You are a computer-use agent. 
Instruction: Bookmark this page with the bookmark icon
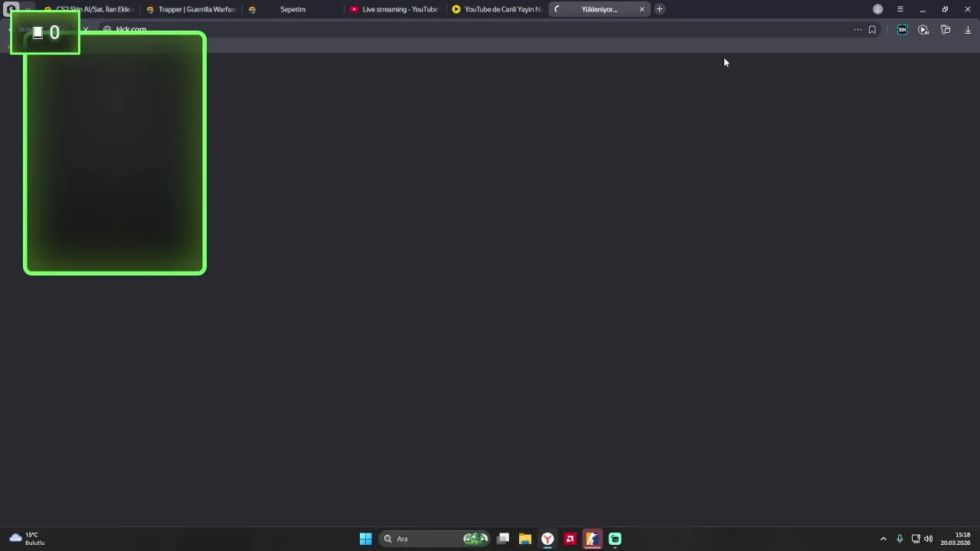tap(872, 30)
